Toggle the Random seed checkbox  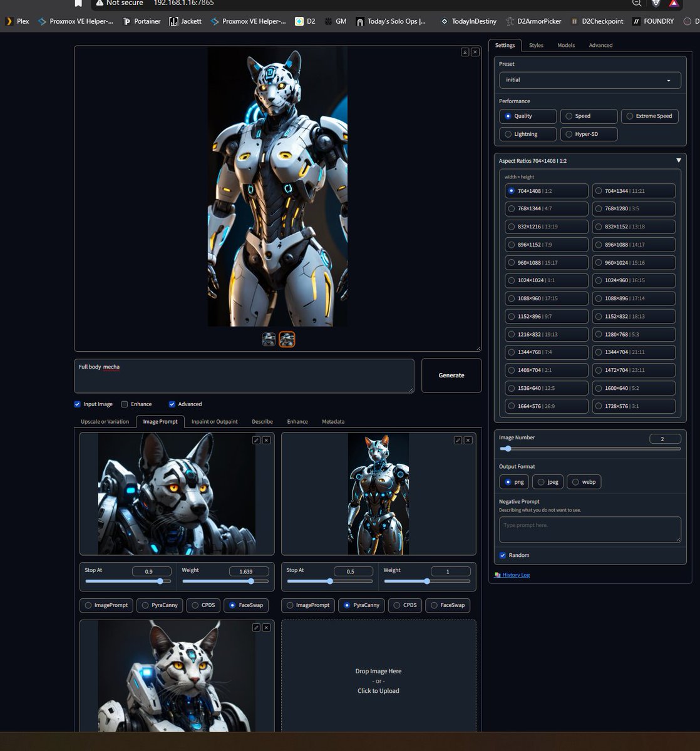503,555
